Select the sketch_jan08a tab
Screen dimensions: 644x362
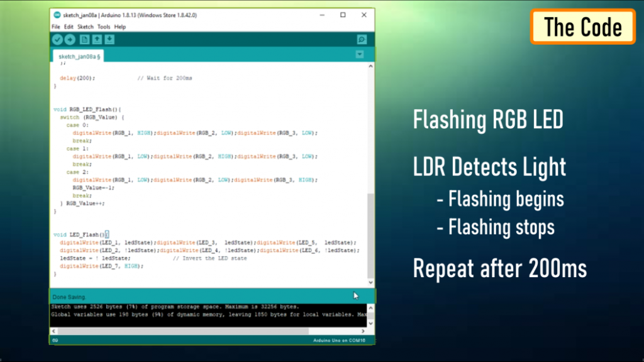tap(78, 56)
